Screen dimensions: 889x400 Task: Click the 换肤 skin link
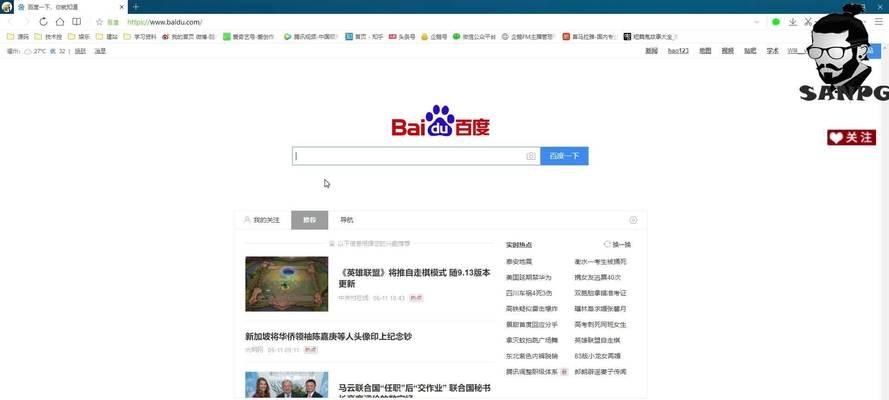81,51
